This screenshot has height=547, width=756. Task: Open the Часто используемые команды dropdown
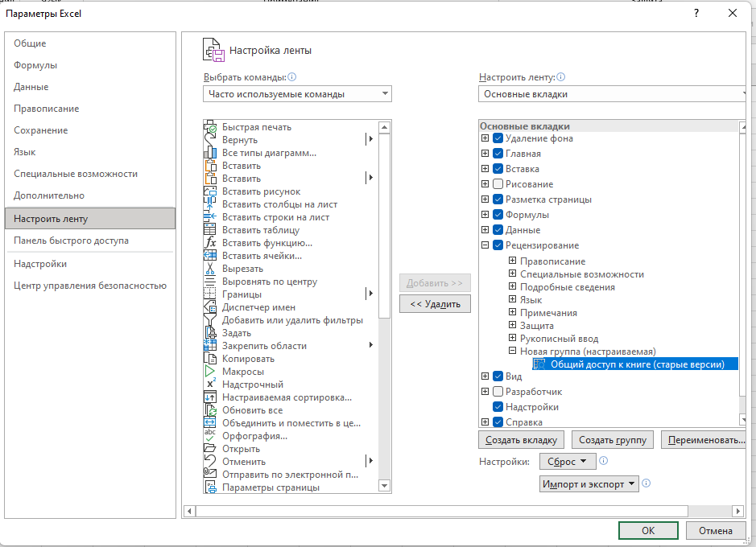point(297,94)
